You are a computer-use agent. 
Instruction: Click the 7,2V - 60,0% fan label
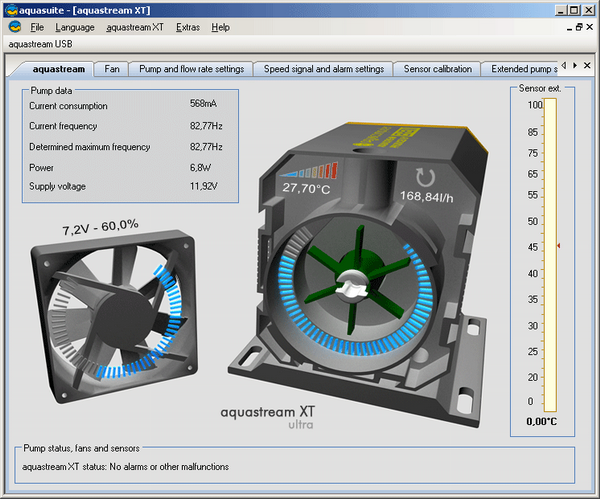(x=100, y=227)
